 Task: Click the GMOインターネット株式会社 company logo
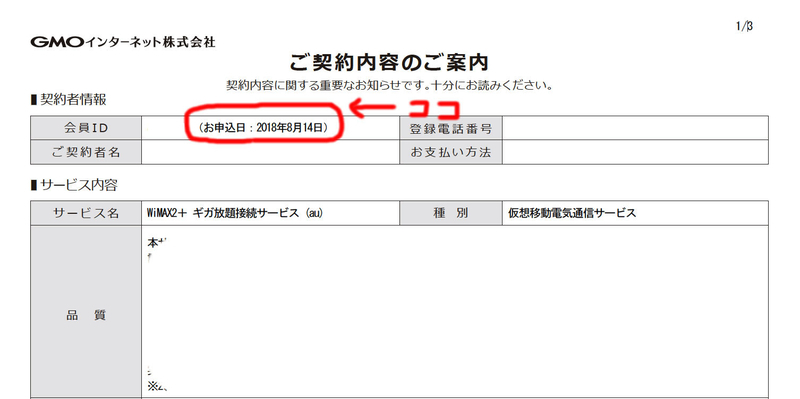(x=123, y=42)
